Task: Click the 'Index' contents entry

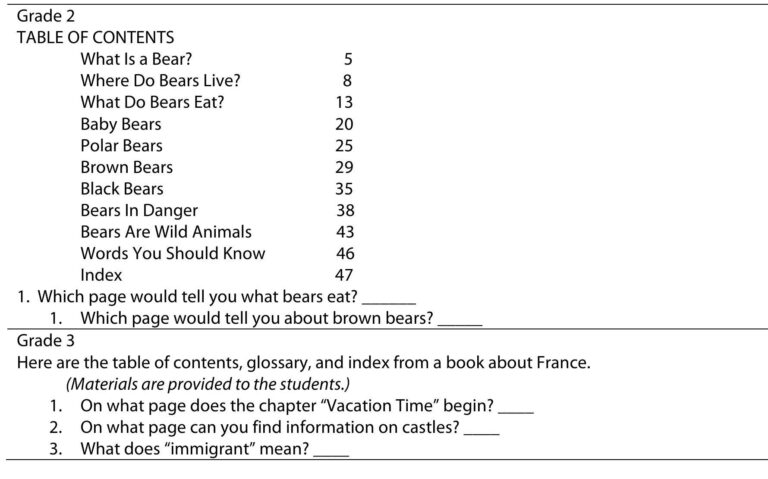Action: tap(101, 275)
